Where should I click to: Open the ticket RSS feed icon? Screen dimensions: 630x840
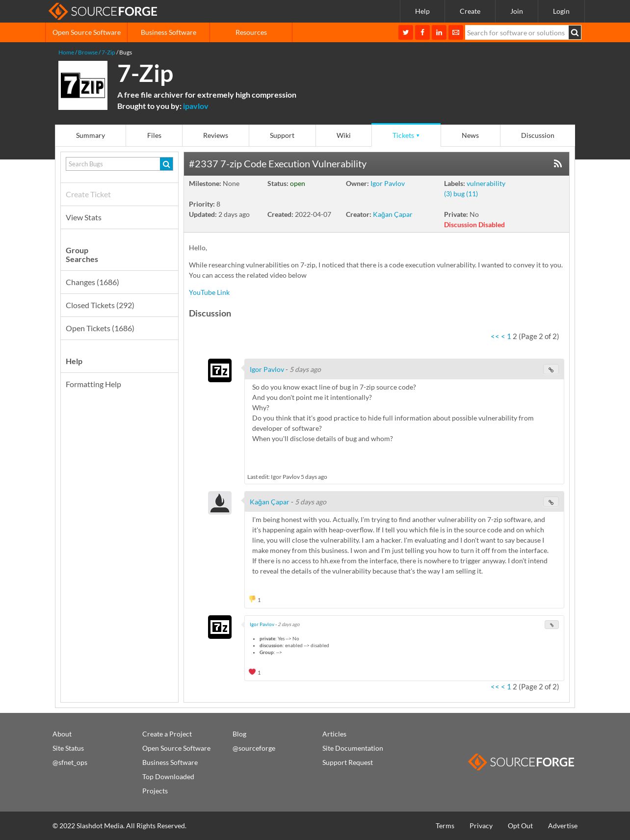pyautogui.click(x=558, y=164)
